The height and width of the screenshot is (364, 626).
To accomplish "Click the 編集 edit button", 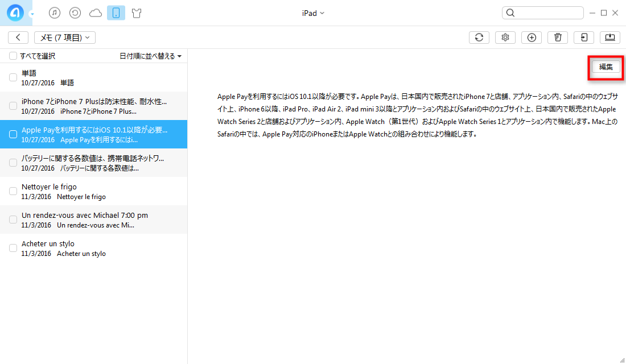I will (606, 67).
